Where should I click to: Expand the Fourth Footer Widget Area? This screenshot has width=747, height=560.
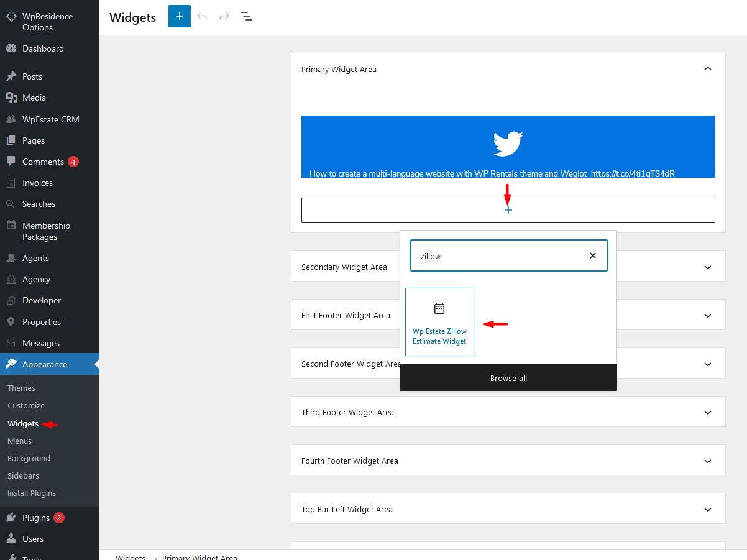point(707,461)
